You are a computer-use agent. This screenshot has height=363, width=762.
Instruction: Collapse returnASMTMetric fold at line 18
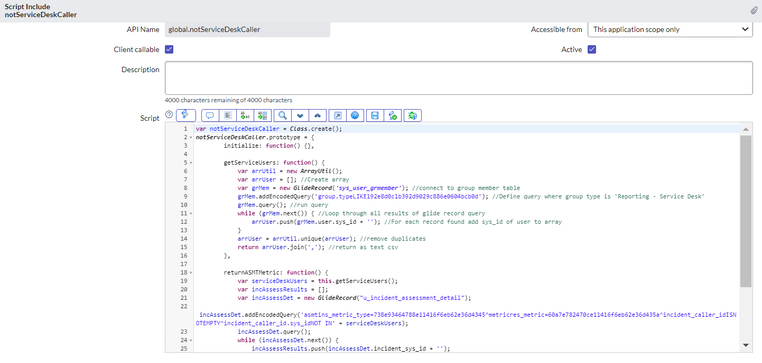click(190, 273)
